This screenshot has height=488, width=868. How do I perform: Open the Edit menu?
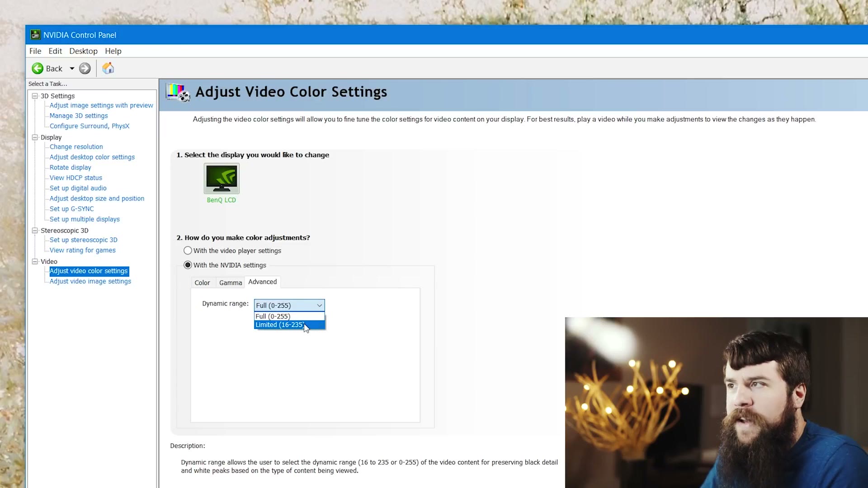tap(55, 51)
